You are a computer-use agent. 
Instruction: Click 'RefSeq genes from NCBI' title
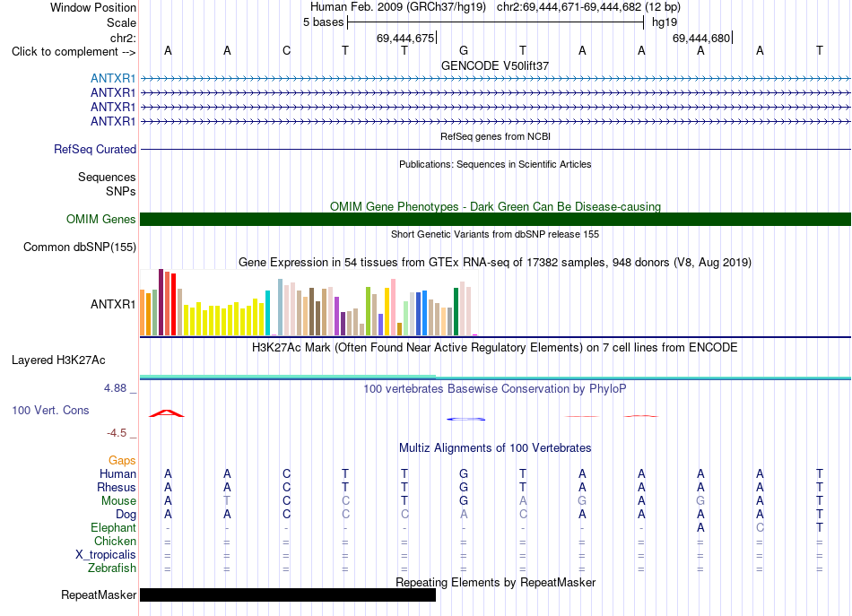pos(495,136)
